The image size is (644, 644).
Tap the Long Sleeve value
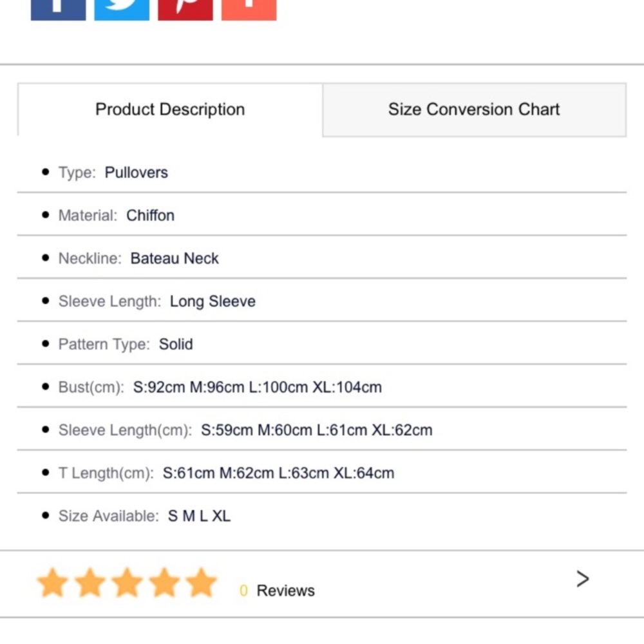pyautogui.click(x=213, y=301)
